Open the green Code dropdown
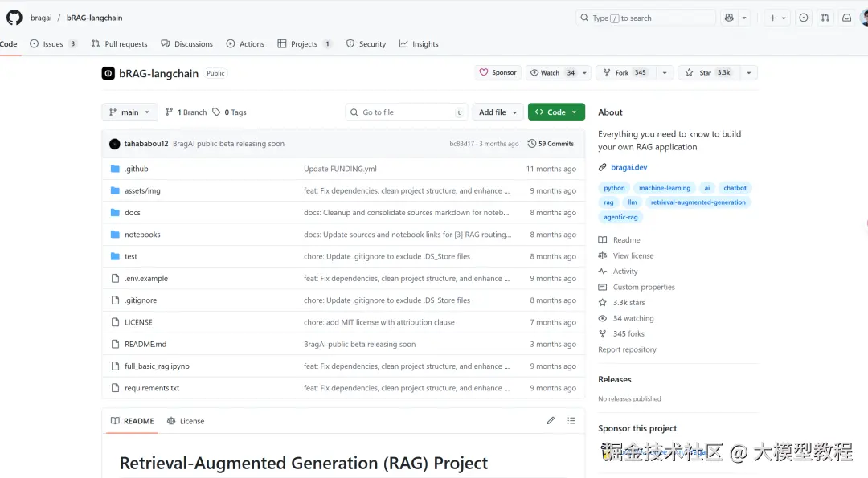This screenshot has height=478, width=868. tap(555, 112)
